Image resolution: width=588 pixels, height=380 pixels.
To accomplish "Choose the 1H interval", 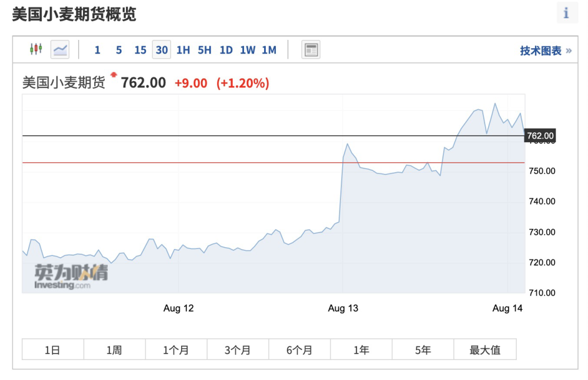I will point(183,50).
